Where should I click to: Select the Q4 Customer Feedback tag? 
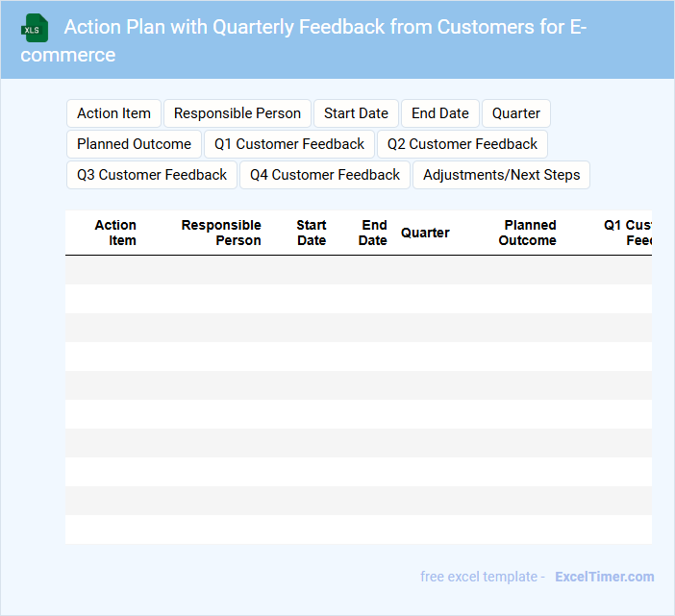click(x=325, y=175)
